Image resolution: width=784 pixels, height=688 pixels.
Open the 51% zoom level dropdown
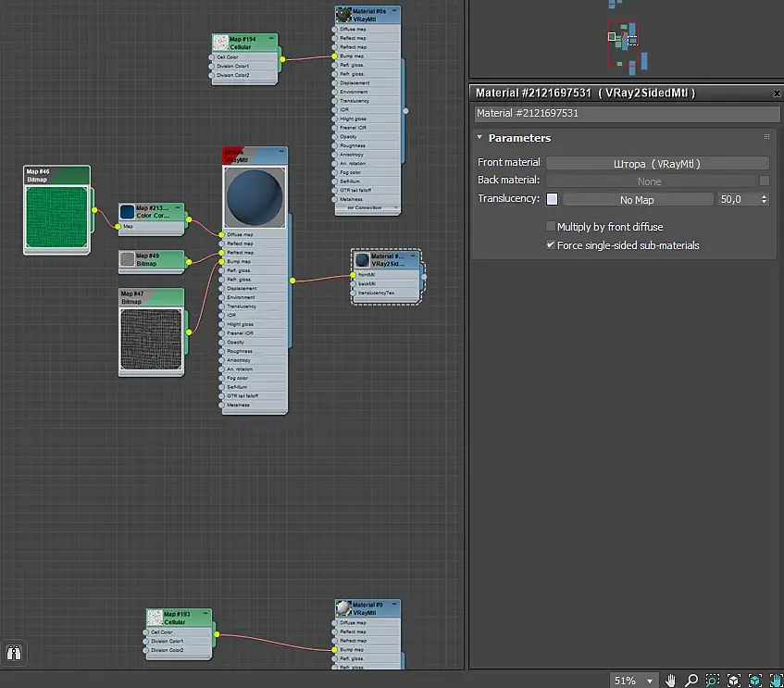point(650,681)
